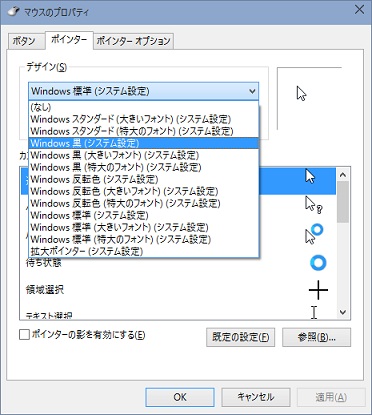The width and height of the screenshot is (372, 415).
Task: Confirm with the OK button
Action: [x=180, y=397]
